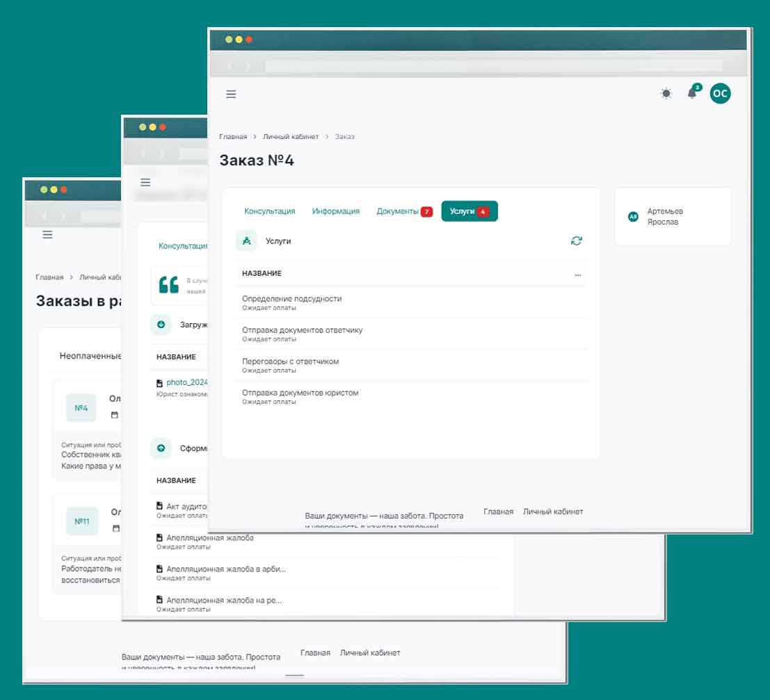The height and width of the screenshot is (700, 770).
Task: Go to Личный кабинет via breadcrumb
Action: point(290,137)
